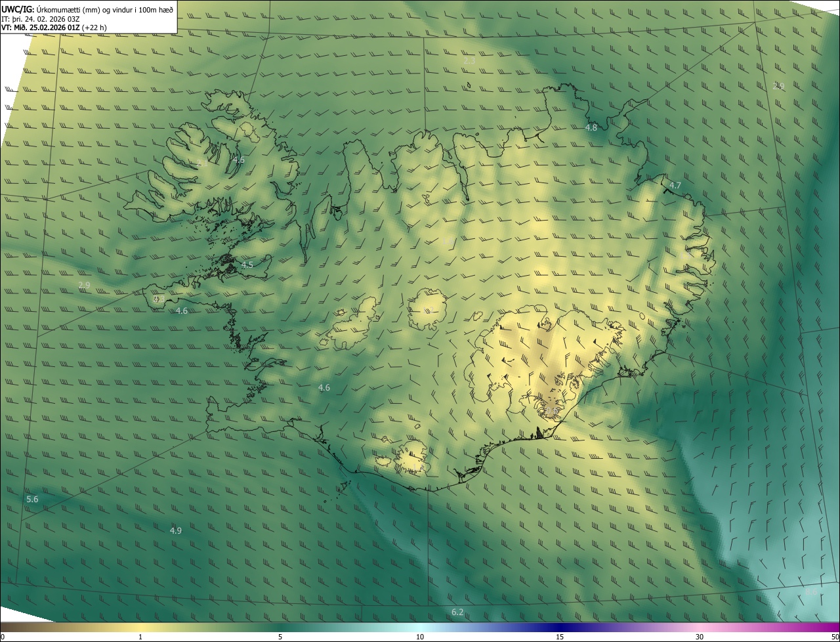Select the 4.7 value label on the map
This screenshot has width=840, height=642.
[x=675, y=185]
